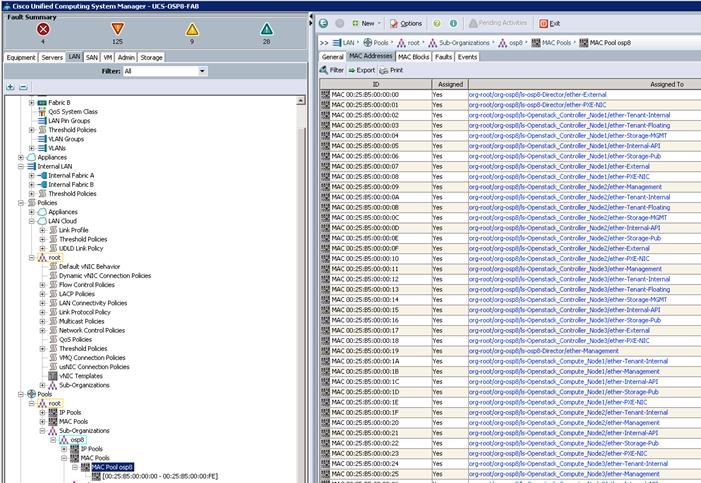Print the MAC address table

[391, 70]
